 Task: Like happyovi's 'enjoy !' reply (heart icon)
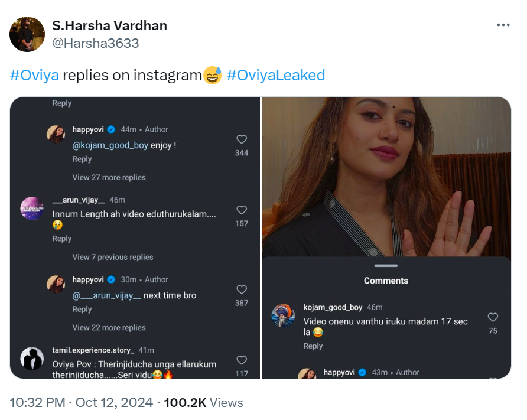pos(242,139)
